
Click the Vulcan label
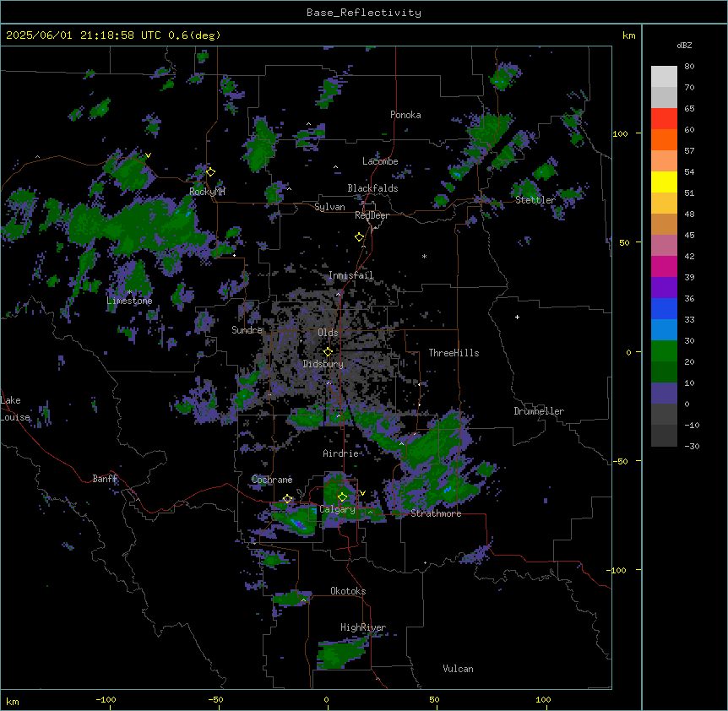458,669
